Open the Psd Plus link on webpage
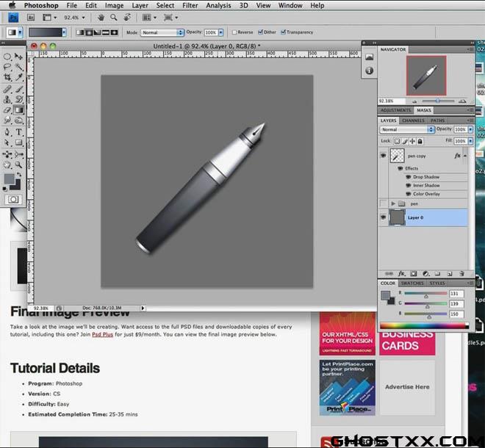This screenshot has width=485, height=448. pyautogui.click(x=102, y=335)
